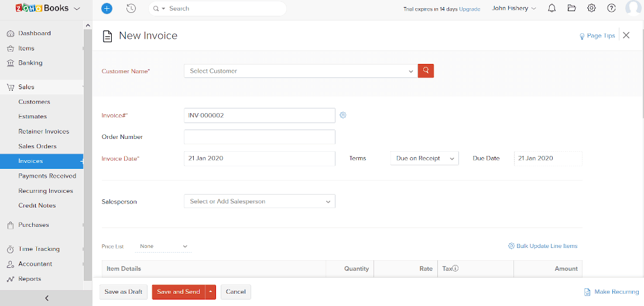Click the Due Date field
This screenshot has height=306, width=644.
coord(548,158)
